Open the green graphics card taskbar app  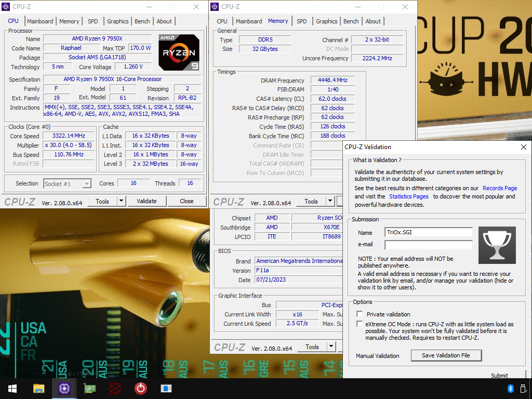click(x=89, y=389)
